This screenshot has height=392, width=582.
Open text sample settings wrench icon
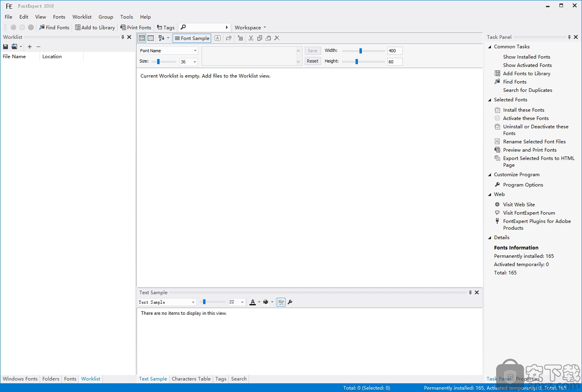tap(290, 302)
